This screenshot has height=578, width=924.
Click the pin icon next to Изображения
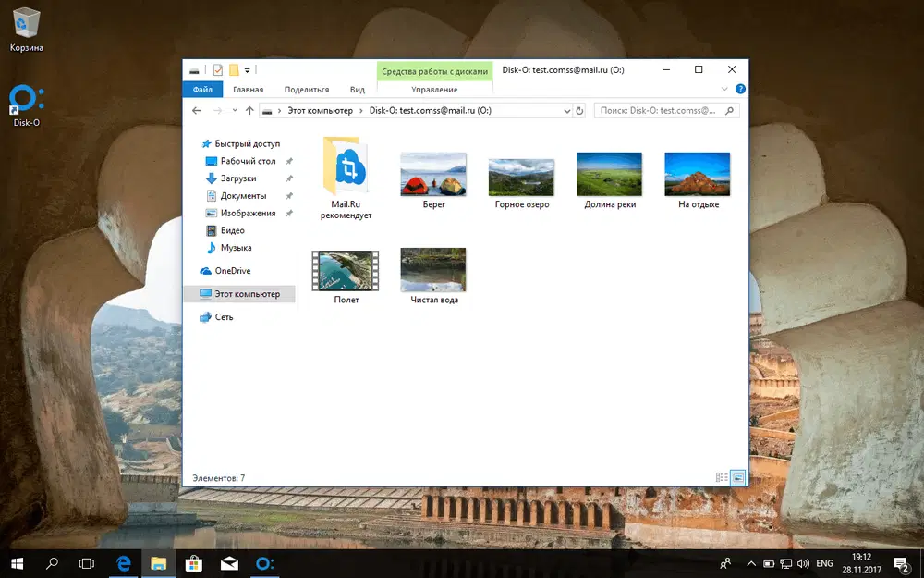[288, 213]
